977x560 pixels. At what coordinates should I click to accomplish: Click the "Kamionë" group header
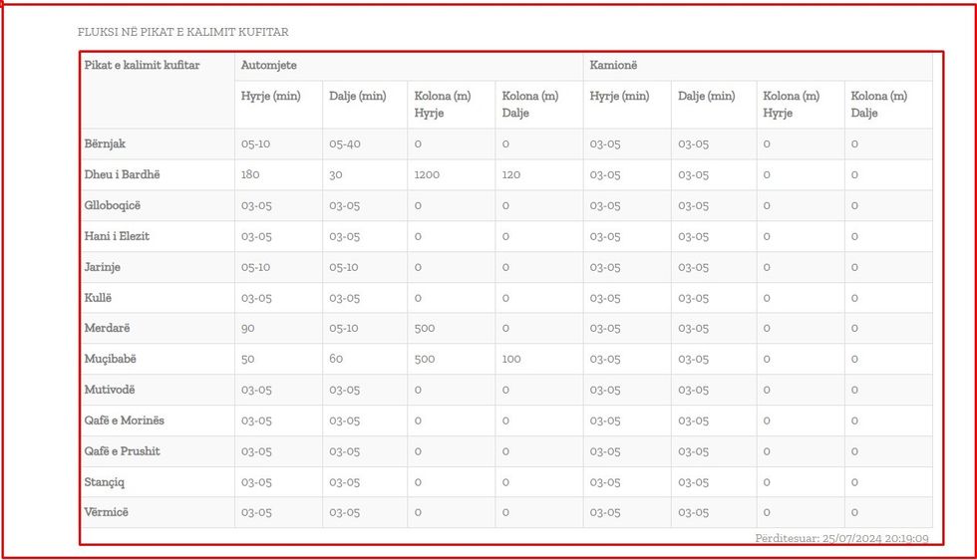click(x=613, y=66)
